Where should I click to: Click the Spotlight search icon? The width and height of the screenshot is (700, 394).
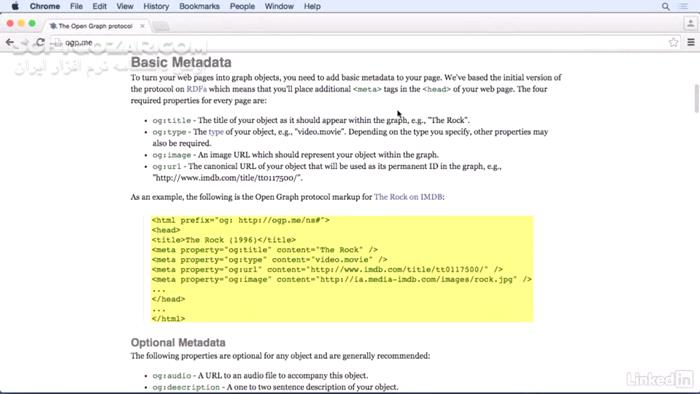click(666, 6)
